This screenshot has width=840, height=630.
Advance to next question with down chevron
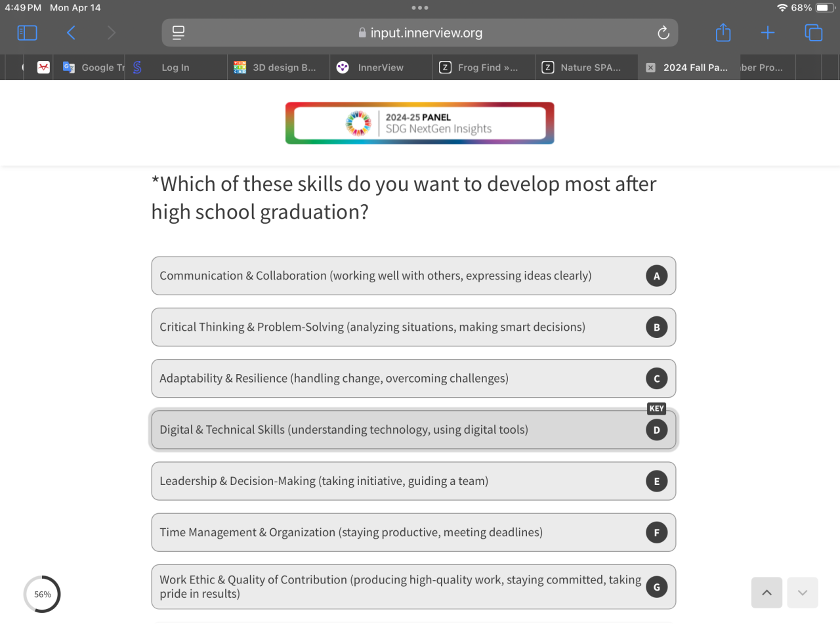coord(803,593)
